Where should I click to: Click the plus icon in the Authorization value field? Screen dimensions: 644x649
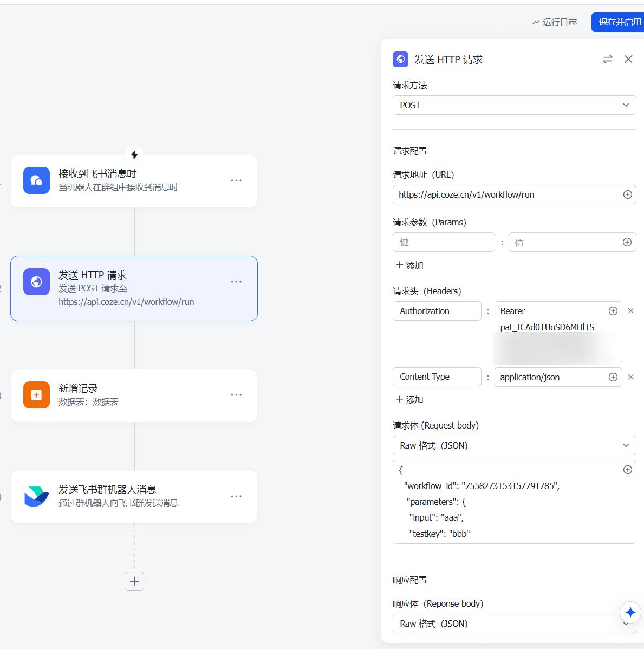tap(613, 311)
